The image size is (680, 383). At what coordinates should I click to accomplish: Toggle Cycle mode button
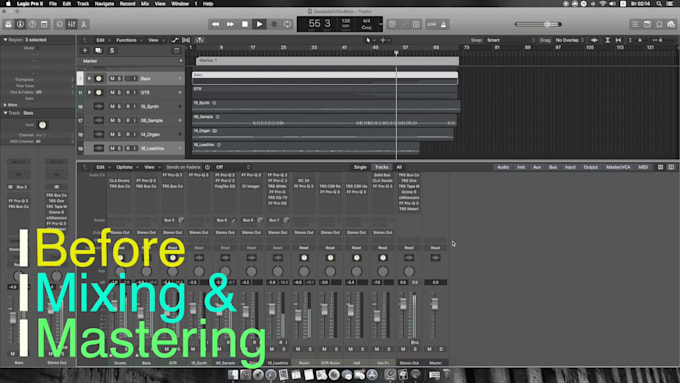coord(288,24)
